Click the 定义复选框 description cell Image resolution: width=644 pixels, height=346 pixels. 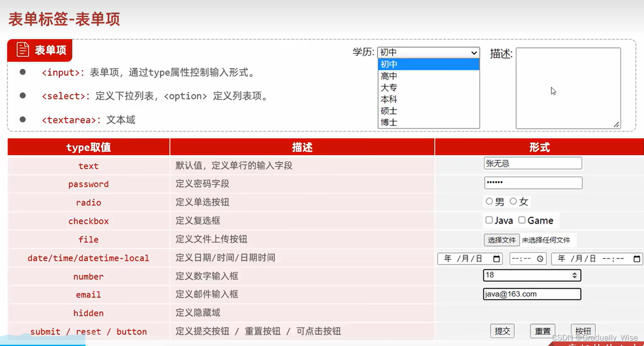tap(302, 221)
